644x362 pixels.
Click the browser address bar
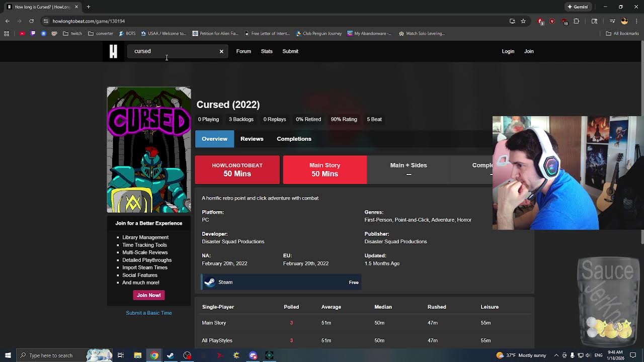coord(272,21)
